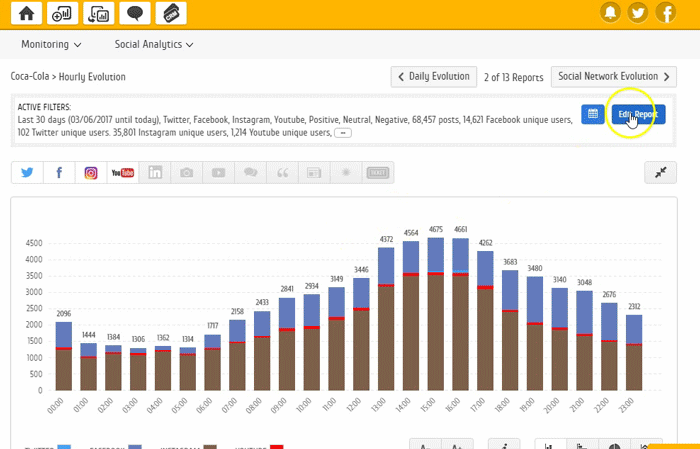Expand the Monitoring dropdown menu

[x=51, y=44]
